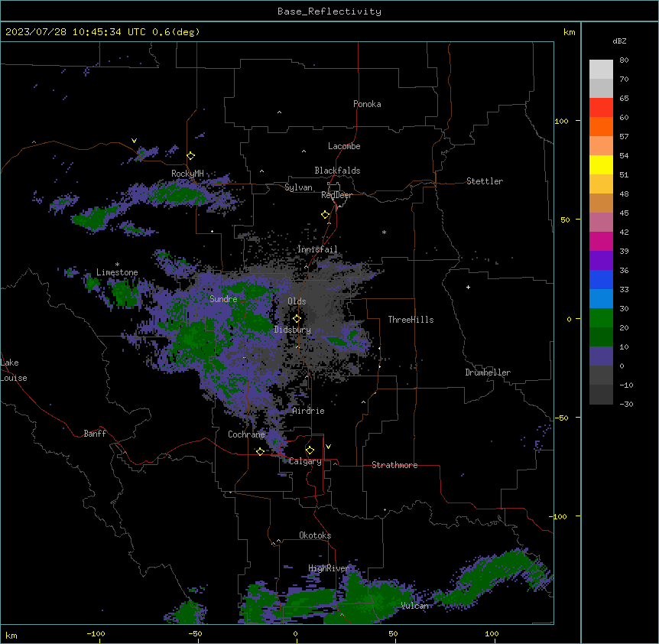Click the Innisfail city label
Screen dimensions: 659x644
pos(317,249)
